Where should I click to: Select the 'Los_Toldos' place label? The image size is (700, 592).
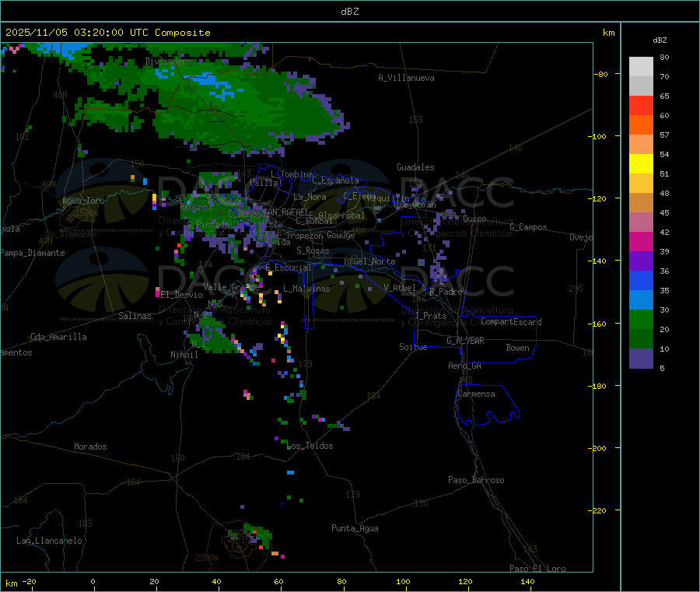coord(310,446)
